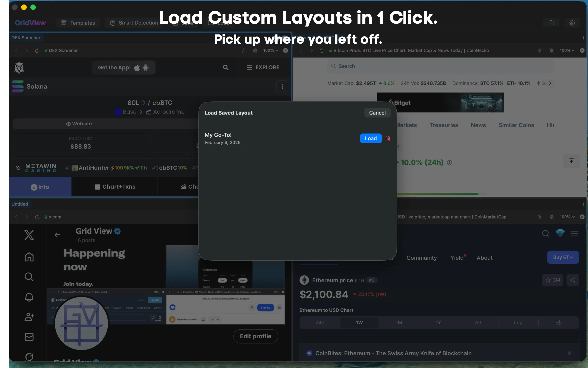Open Messages envelope in the X sidebar
This screenshot has width=588, height=368.
(29, 337)
